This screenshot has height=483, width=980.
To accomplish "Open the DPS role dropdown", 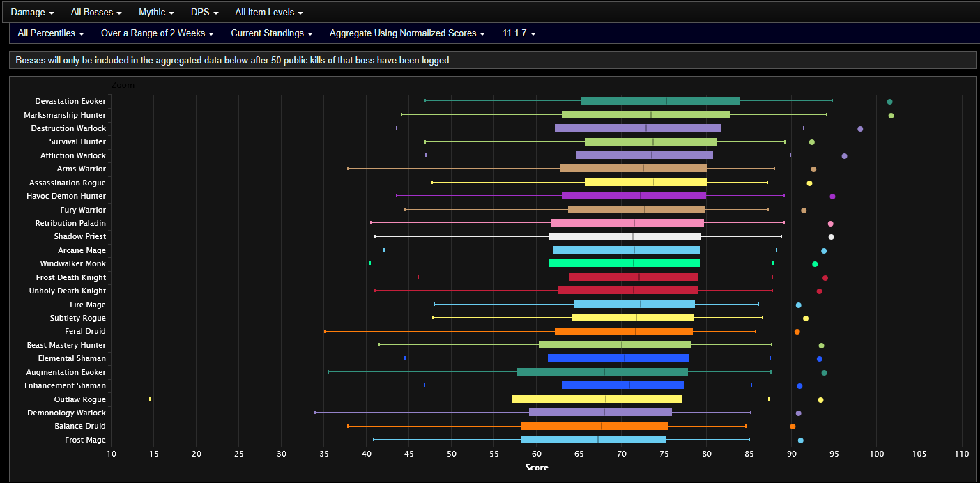I will coord(205,13).
